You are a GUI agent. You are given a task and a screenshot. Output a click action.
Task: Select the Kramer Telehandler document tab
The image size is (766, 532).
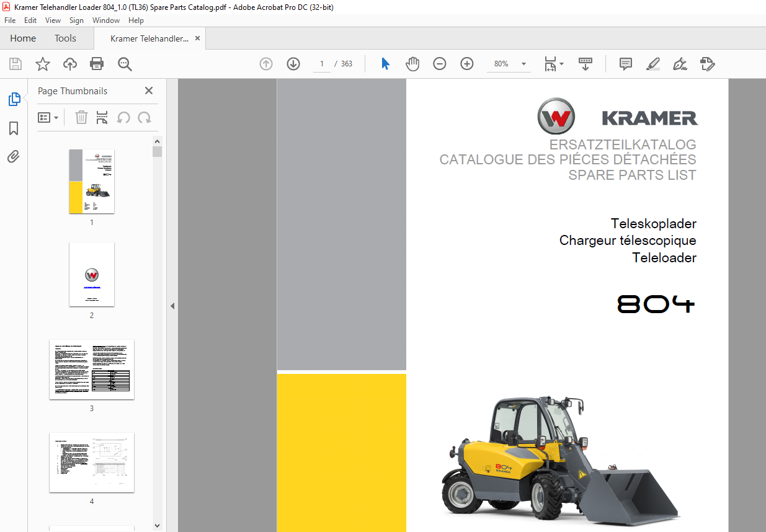click(x=149, y=38)
